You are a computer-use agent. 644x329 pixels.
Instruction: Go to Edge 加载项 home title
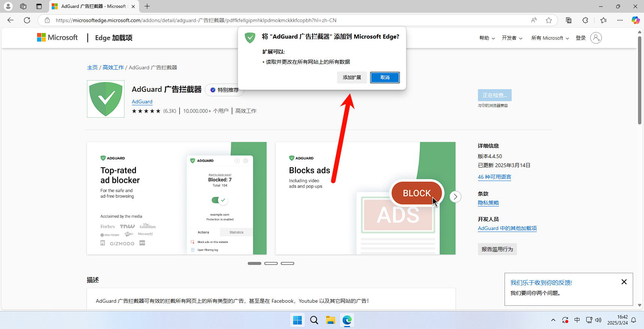114,38
